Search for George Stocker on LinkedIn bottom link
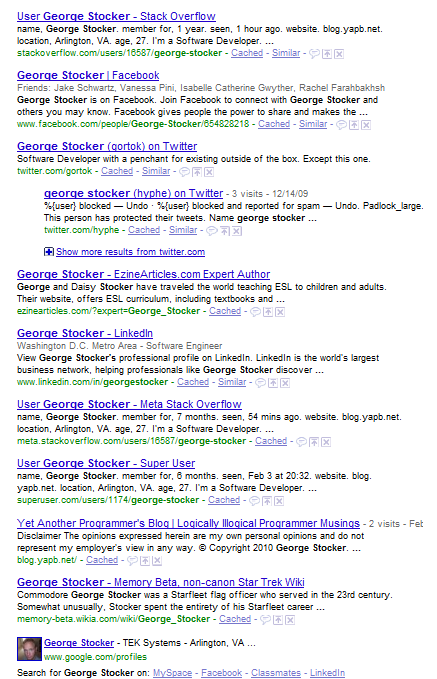437x679 pixels. [327, 673]
